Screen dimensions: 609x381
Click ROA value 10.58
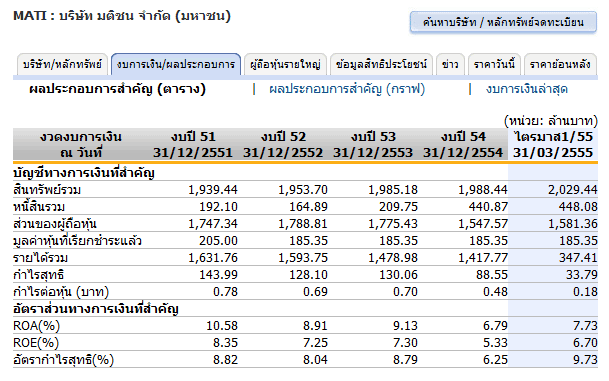pos(222,326)
